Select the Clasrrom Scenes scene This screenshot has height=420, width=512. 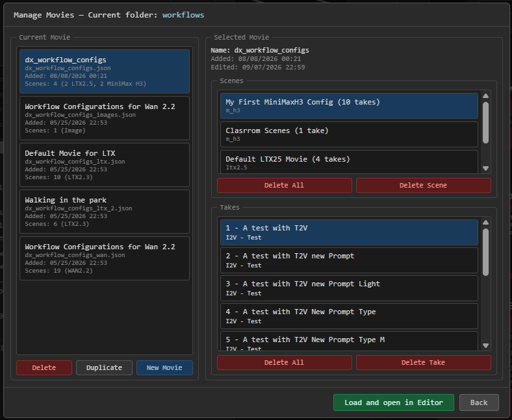coord(349,134)
